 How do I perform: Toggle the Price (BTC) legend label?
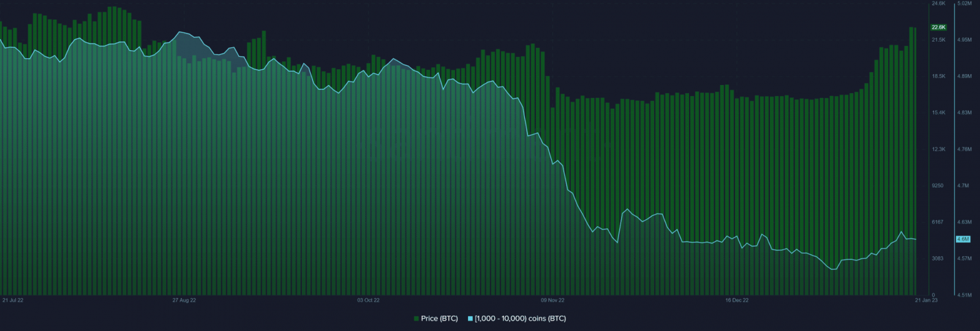[439, 319]
